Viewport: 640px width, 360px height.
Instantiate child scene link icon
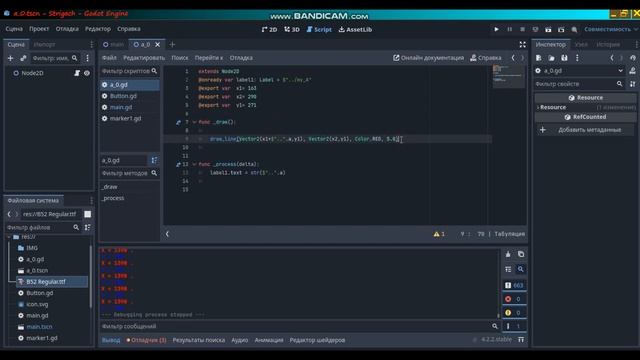(23, 58)
